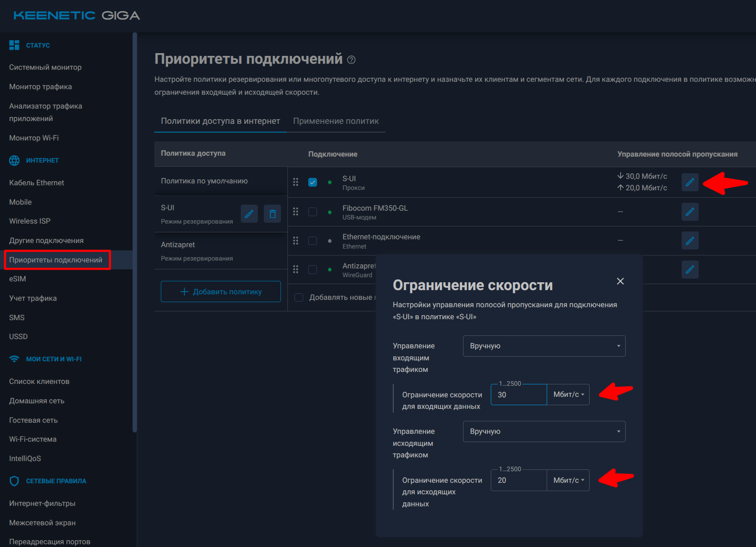Check the Ethernet-подключение connection checkbox
756x547 pixels.
coord(313,241)
